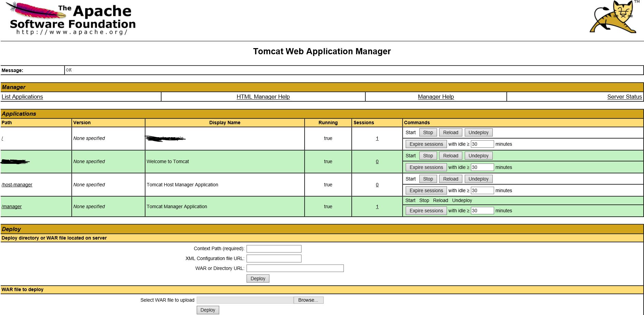This screenshot has width=644, height=315.
Task: Select the 'Tomcat Host Manager Application' text
Action: (x=182, y=185)
